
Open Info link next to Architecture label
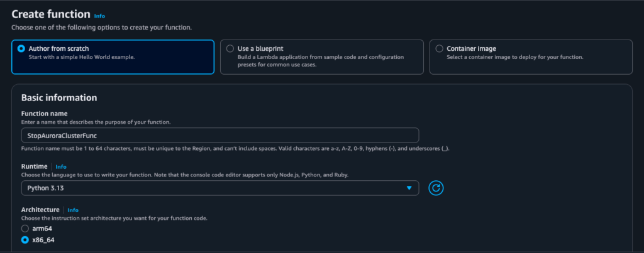pos(73,210)
